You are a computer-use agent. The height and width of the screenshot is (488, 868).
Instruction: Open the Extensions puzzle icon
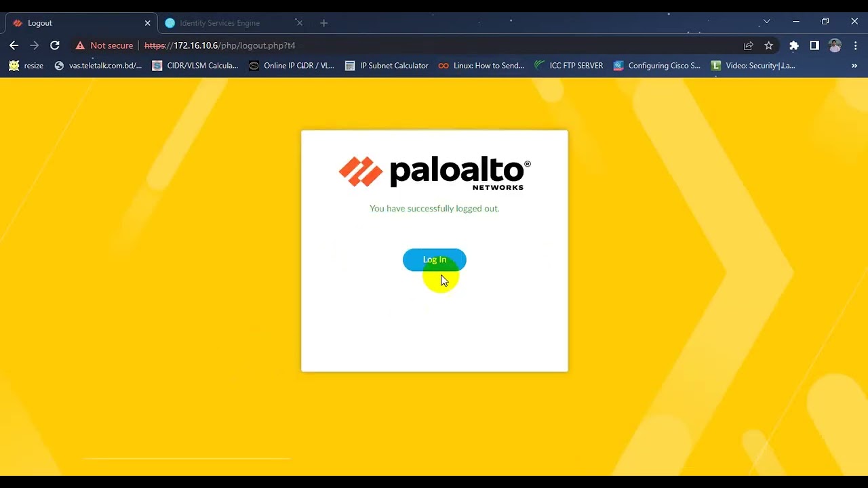pyautogui.click(x=794, y=45)
